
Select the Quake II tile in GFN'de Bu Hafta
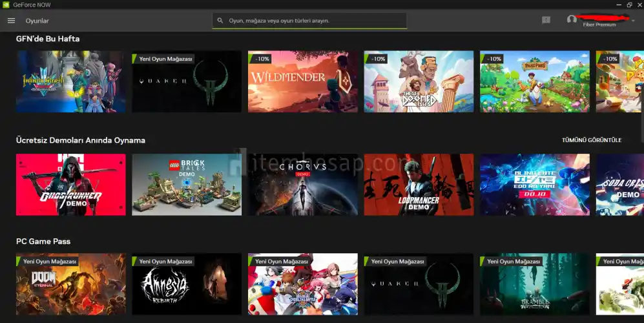[187, 81]
